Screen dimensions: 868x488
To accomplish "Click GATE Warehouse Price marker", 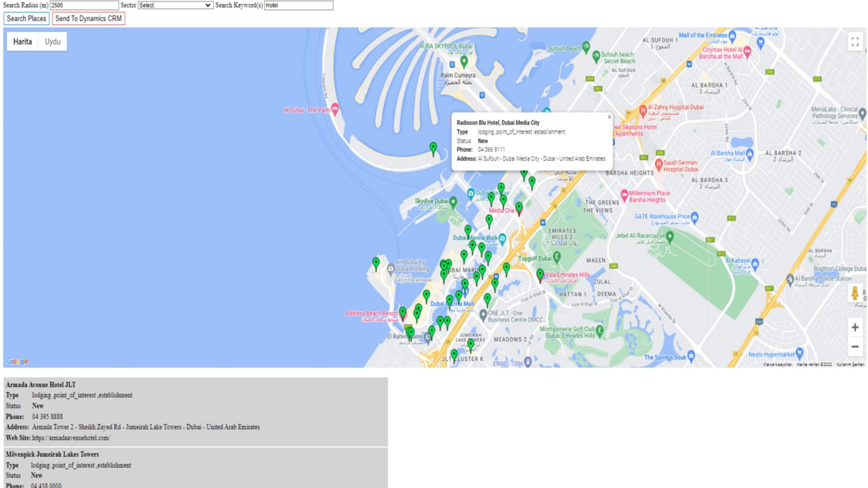I will click(x=694, y=218).
